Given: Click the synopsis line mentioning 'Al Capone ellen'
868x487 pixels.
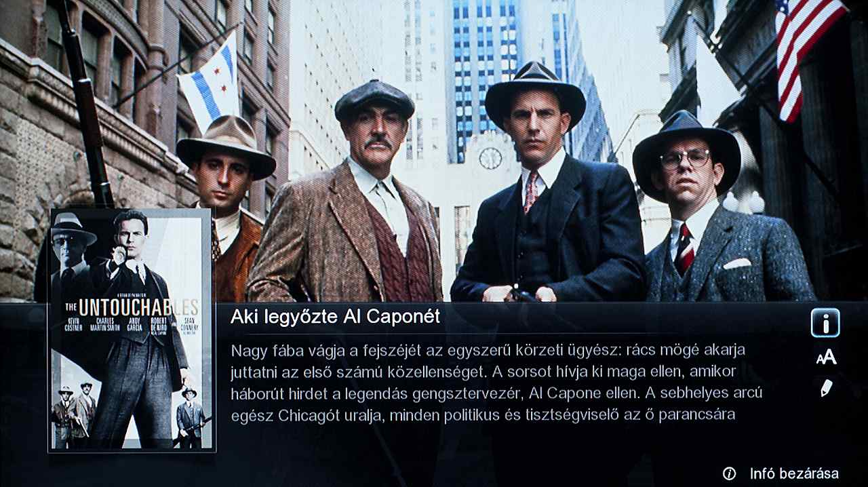Looking at the screenshot, I should click(496, 393).
